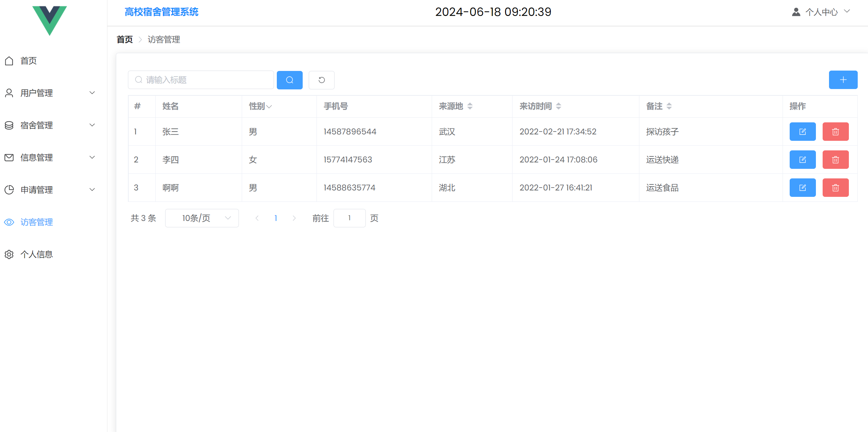Image resolution: width=868 pixels, height=432 pixels.
Task: Open the 10条/页 page size dropdown
Action: pyautogui.click(x=202, y=218)
